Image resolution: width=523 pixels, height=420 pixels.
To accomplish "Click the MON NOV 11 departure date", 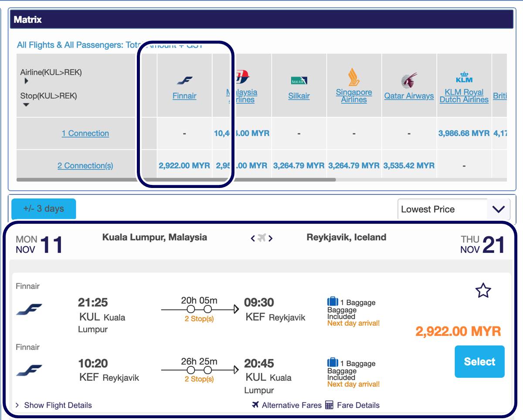I will tap(40, 244).
